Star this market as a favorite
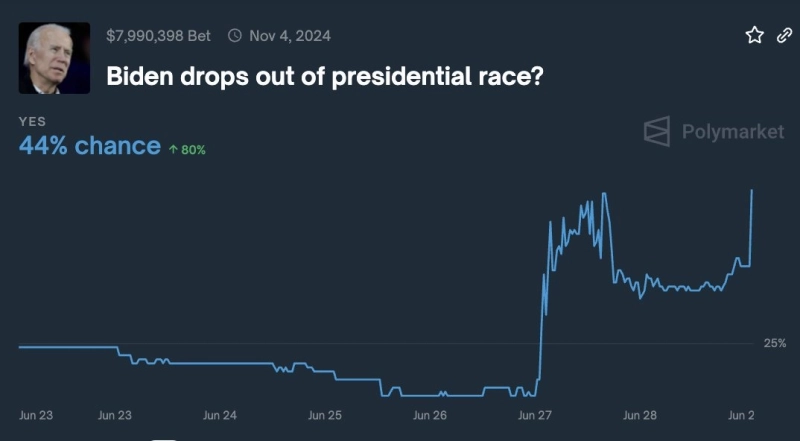Image resolution: width=800 pixels, height=441 pixels. [755, 36]
